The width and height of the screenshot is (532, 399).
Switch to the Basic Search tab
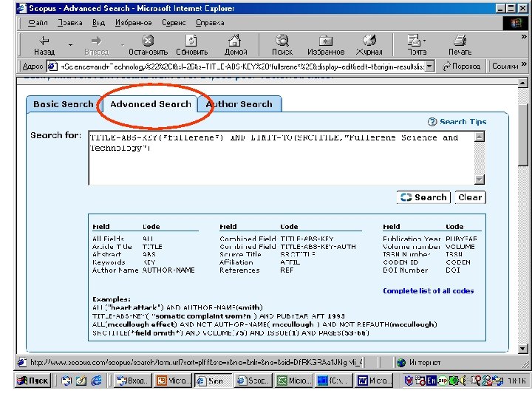63,104
